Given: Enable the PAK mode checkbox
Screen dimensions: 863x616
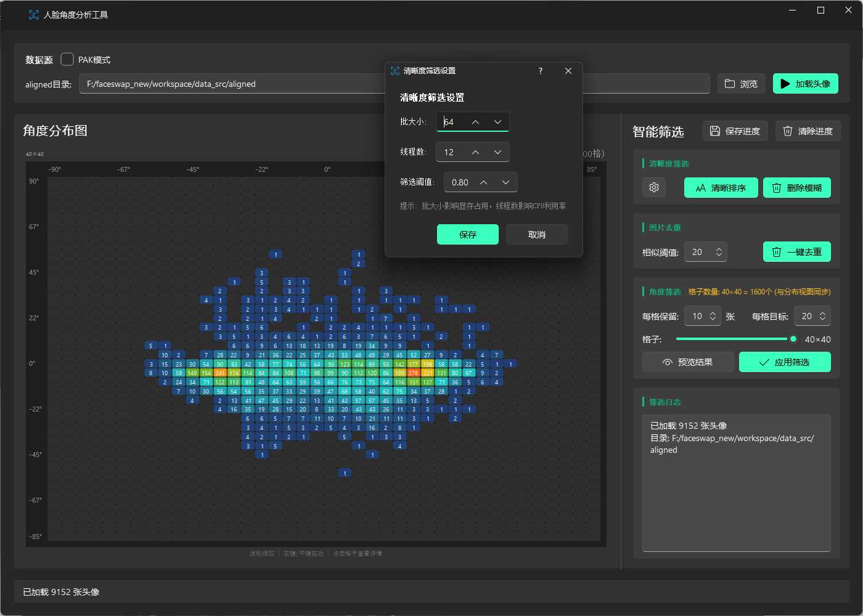Looking at the screenshot, I should click(x=67, y=59).
